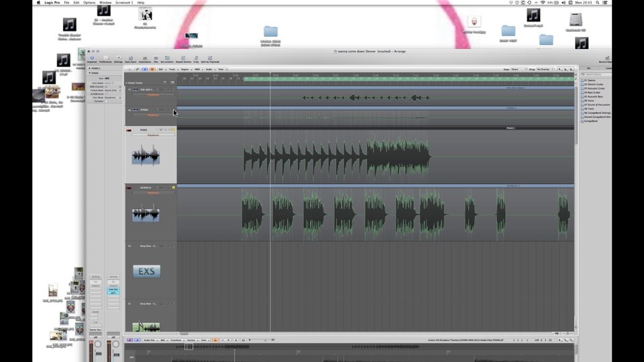Open the Apple menu
Image resolution: width=644 pixels, height=362 pixels.
click(39, 3)
